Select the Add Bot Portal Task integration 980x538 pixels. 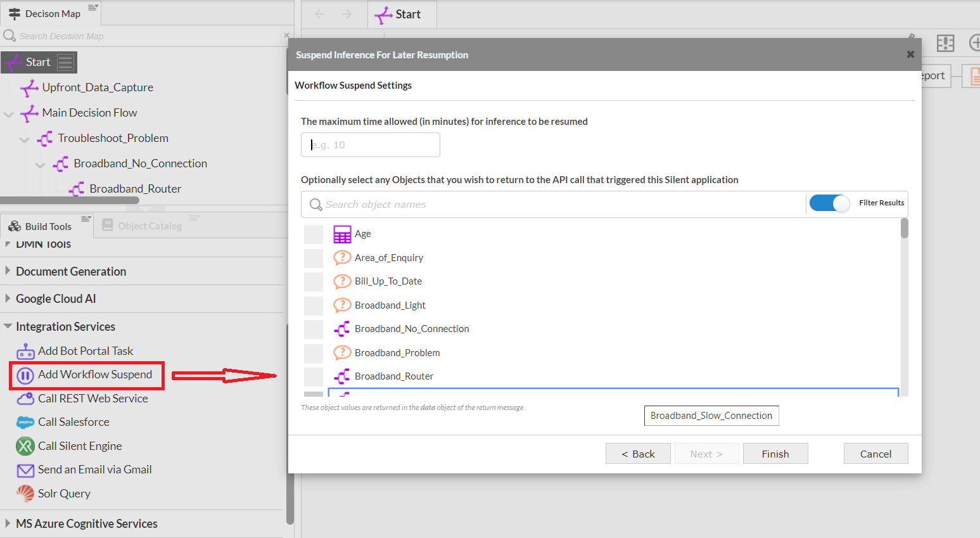[86, 350]
